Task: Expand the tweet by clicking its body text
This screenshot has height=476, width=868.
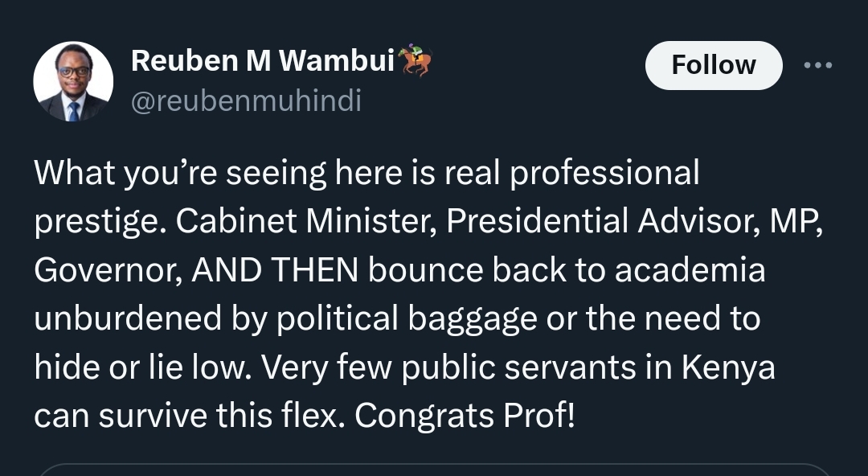Action: pyautogui.click(x=428, y=293)
